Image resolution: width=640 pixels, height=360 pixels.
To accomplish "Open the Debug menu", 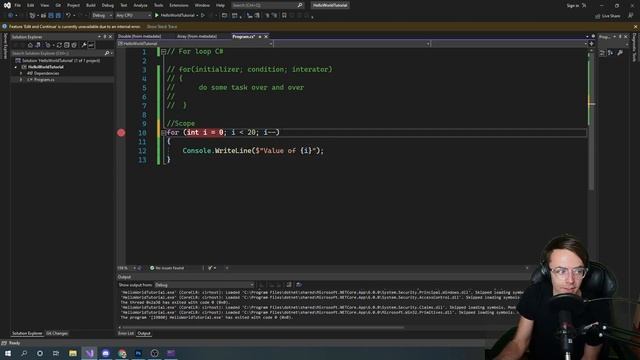I will [108, 5].
